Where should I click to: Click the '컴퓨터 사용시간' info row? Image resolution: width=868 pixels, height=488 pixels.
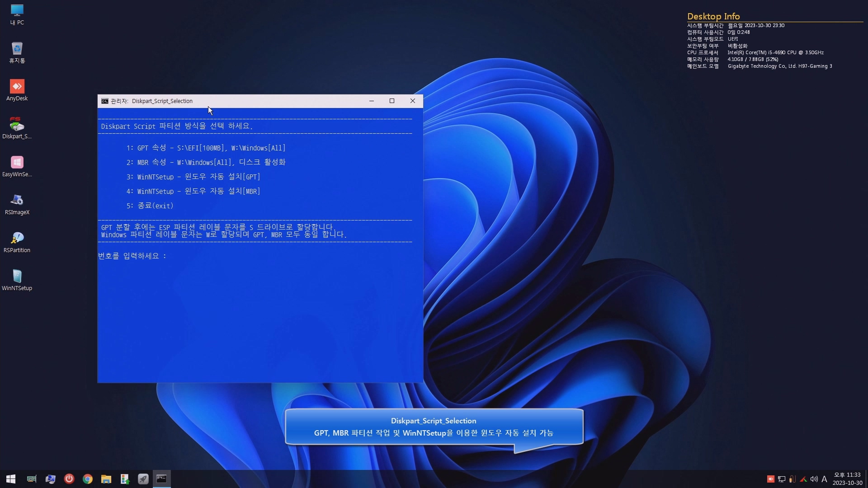[718, 33]
